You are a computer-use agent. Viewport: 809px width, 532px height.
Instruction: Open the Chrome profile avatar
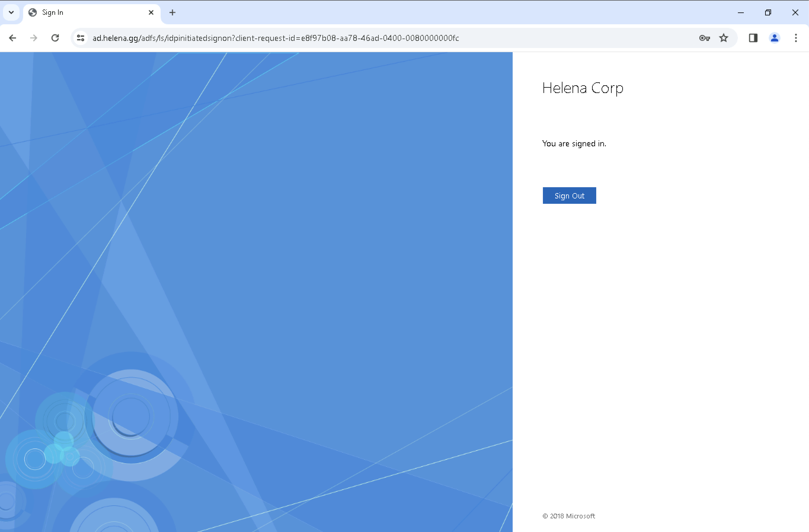[x=774, y=38]
